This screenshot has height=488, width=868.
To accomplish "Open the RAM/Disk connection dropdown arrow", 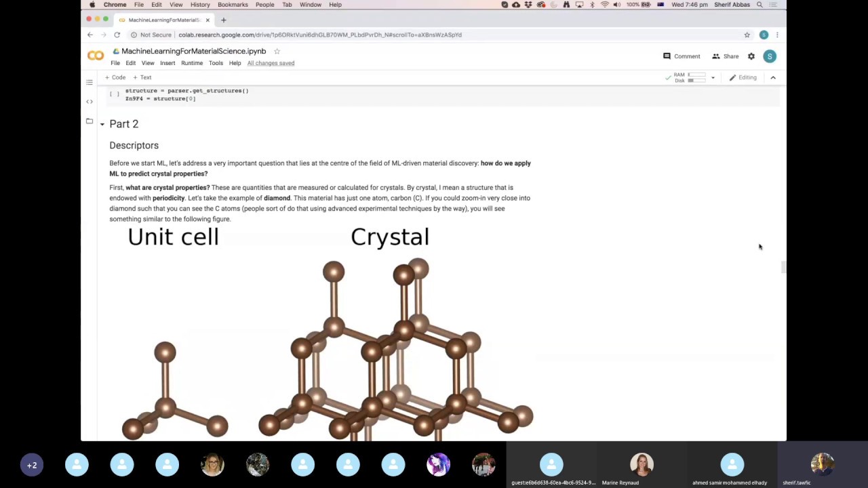I will tap(713, 78).
